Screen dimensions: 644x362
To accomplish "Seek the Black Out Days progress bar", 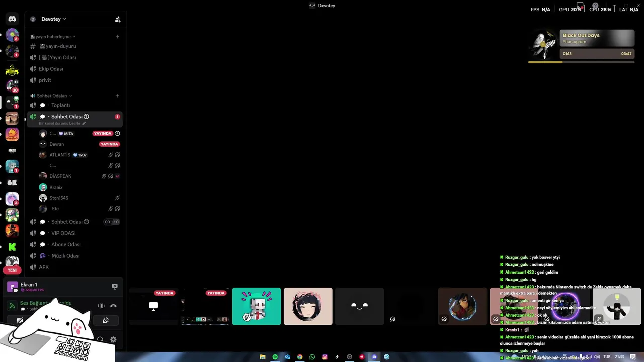I will click(581, 62).
